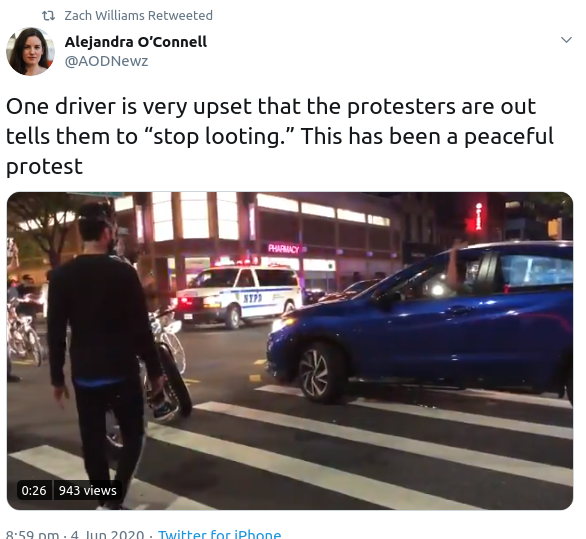Viewport: 586px width, 539px height.
Task: Open the @AODNewz handle link
Action: pyautogui.click(x=107, y=61)
